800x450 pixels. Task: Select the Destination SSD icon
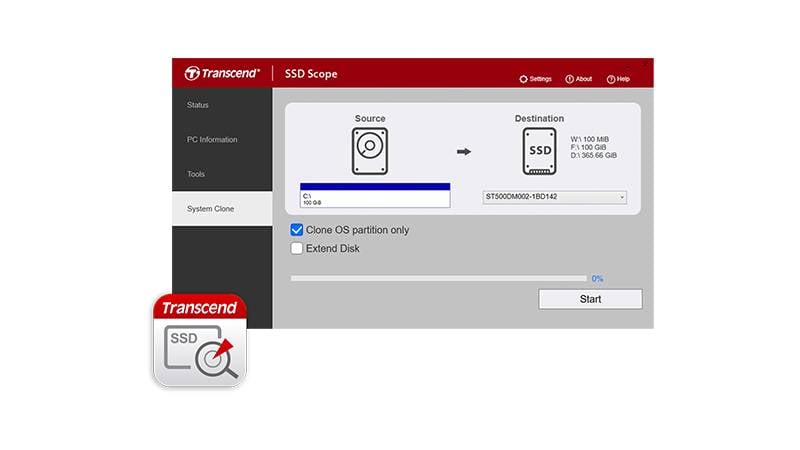point(539,151)
